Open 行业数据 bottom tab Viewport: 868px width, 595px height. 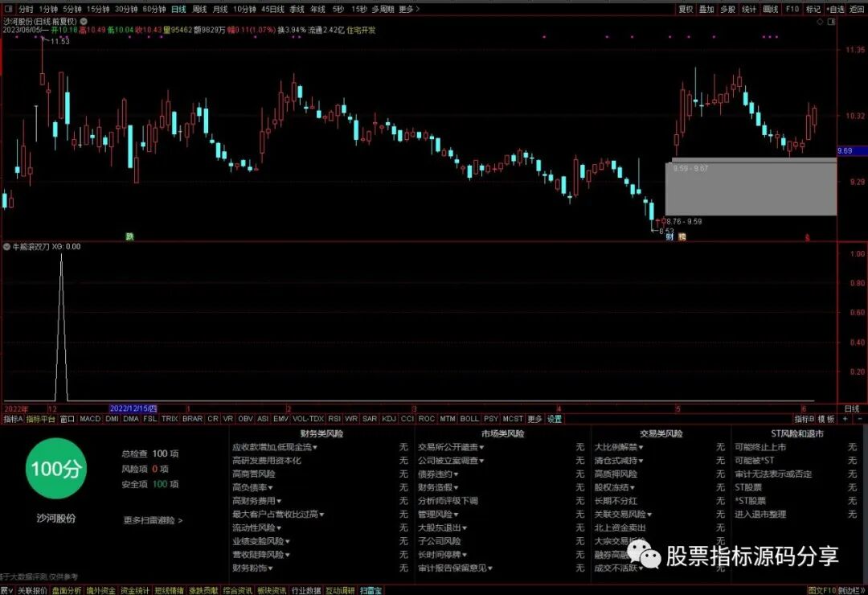306,590
